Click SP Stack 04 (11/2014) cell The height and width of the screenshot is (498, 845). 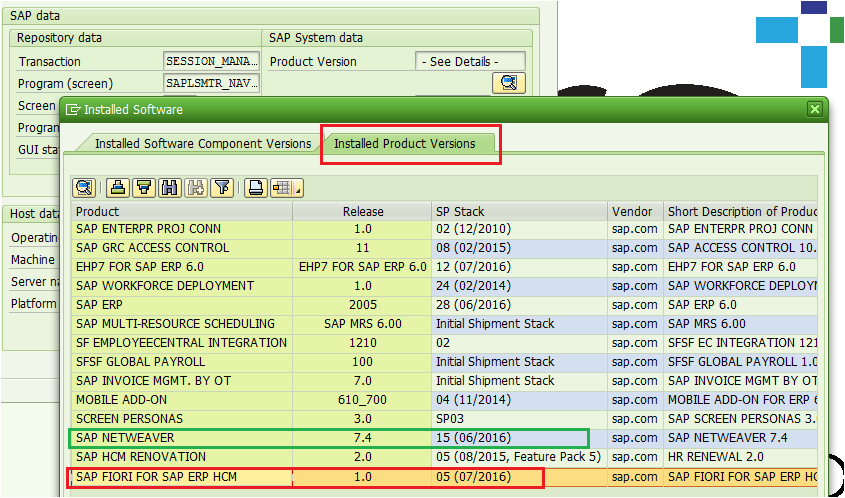pyautogui.click(x=520, y=400)
